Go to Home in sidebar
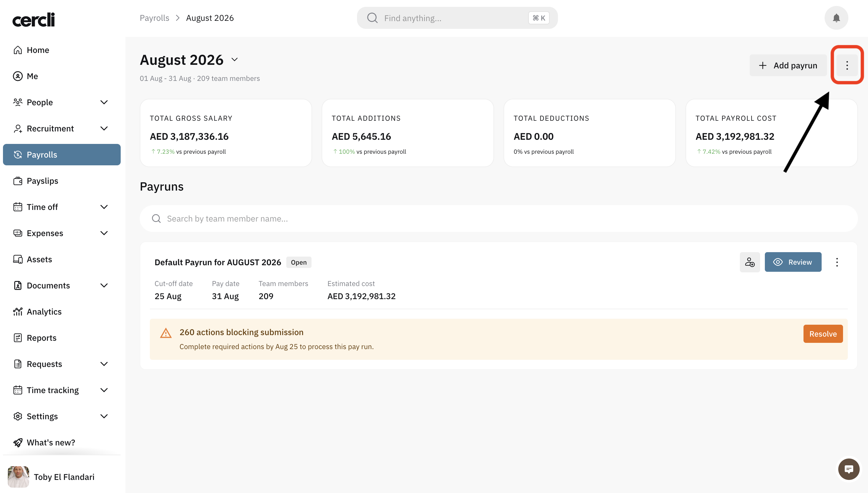868x493 pixels. click(x=62, y=50)
